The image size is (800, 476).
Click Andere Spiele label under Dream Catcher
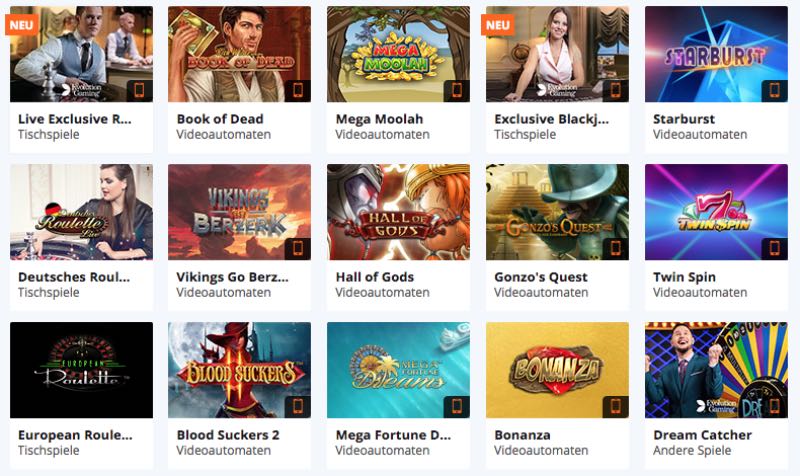[692, 450]
